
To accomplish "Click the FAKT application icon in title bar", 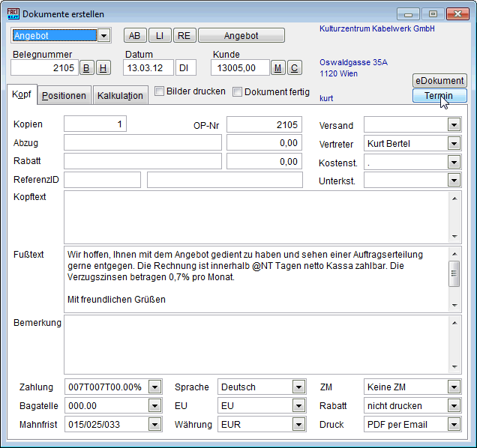I will click(x=13, y=13).
